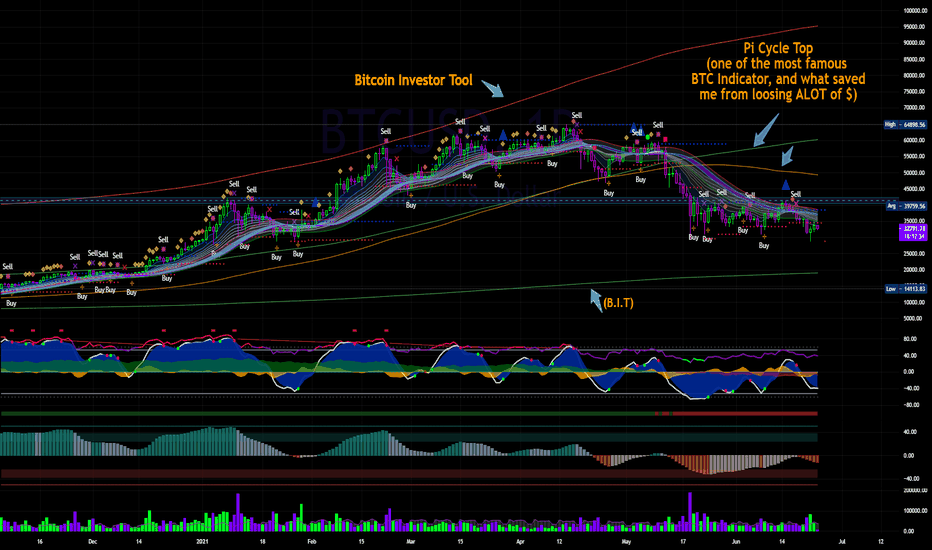Click the 25000.00 price axis value
This screenshot has width=932, height=550.
pos(914,254)
